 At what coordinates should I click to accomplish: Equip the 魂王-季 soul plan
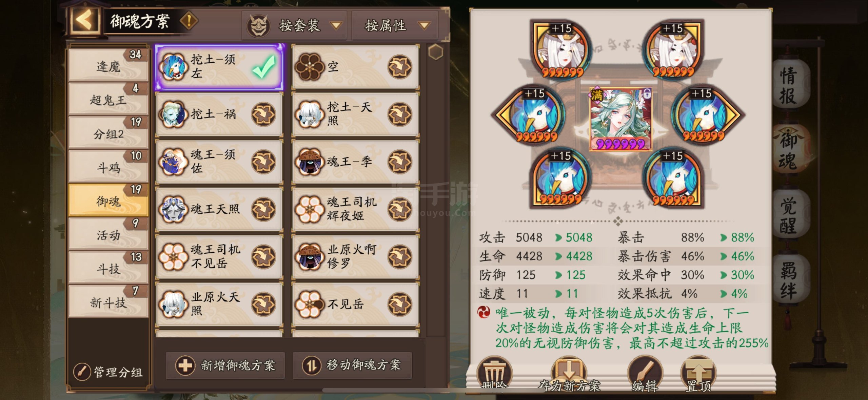tap(400, 162)
